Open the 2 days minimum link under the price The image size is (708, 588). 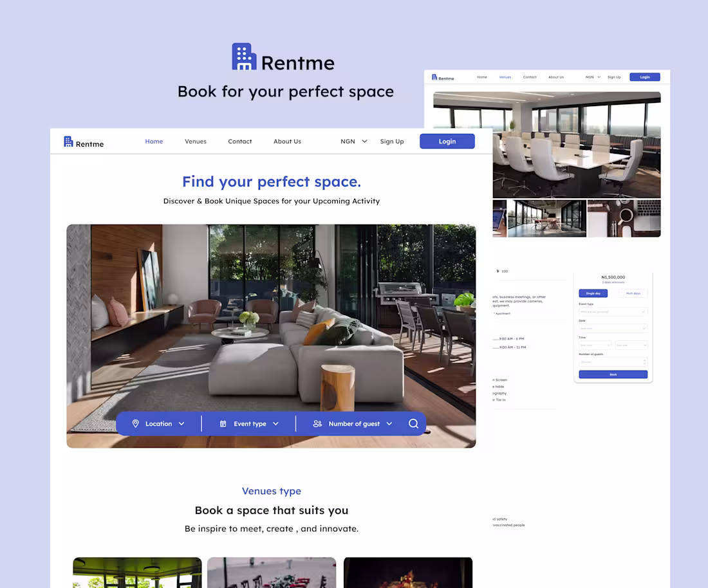coord(613,282)
